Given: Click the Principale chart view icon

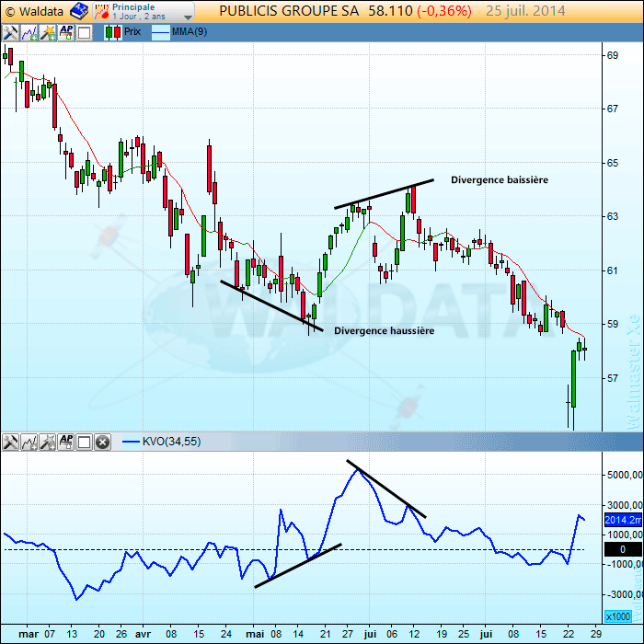Looking at the screenshot, I should (x=101, y=11).
